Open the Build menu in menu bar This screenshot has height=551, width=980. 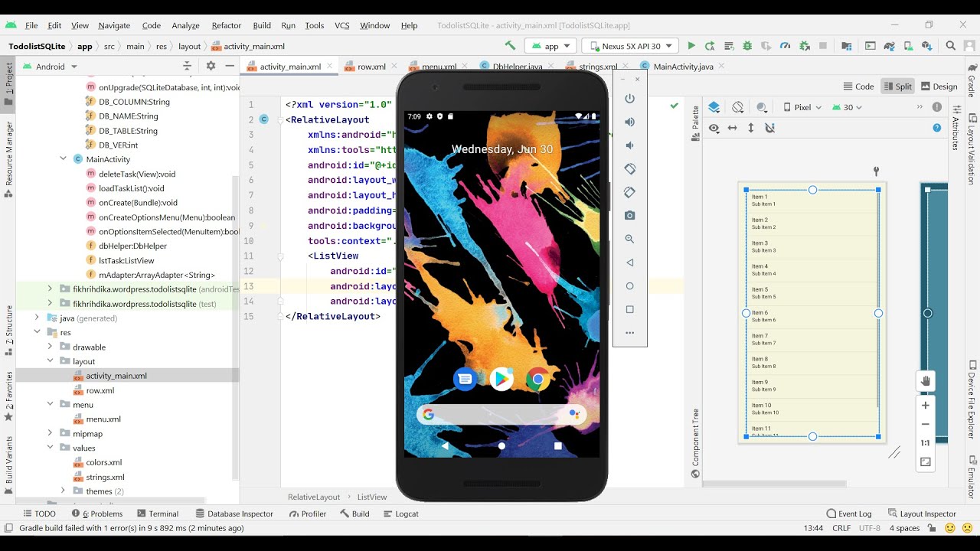pyautogui.click(x=262, y=25)
